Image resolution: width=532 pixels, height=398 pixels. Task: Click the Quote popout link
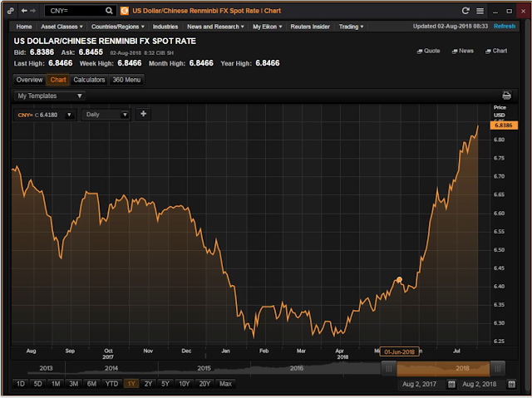click(x=429, y=51)
